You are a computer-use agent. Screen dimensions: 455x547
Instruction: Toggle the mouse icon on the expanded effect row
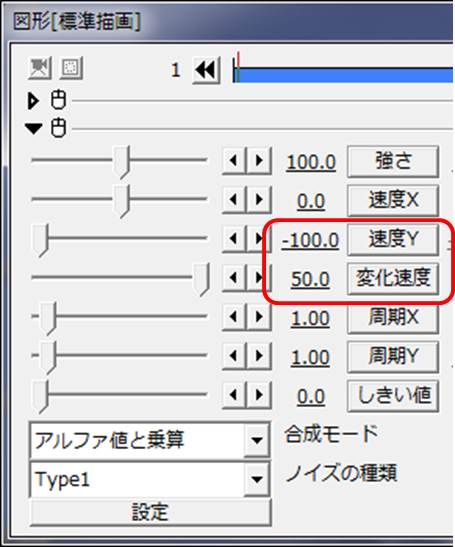point(58,128)
